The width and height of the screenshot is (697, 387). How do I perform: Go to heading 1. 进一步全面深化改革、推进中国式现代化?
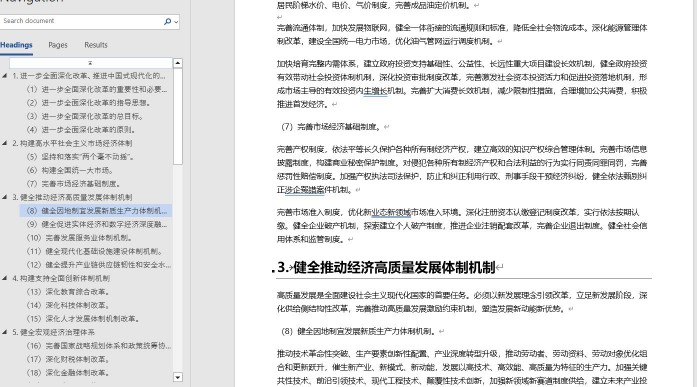click(89, 76)
